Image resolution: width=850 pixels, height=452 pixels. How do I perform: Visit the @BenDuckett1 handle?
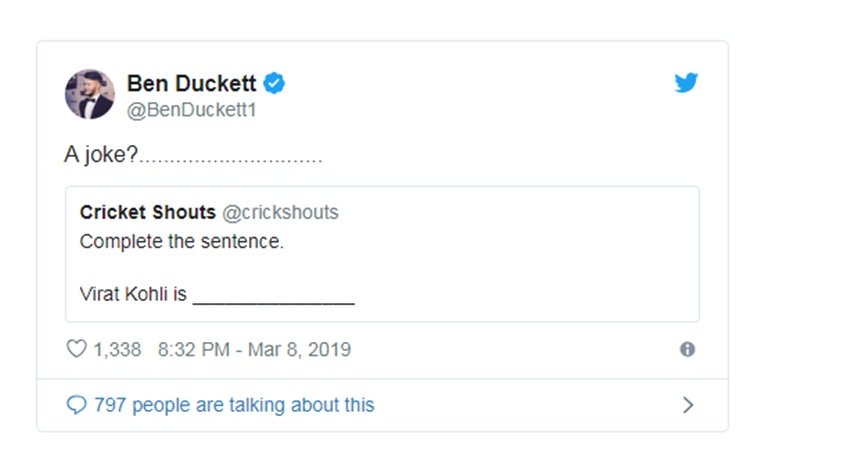click(x=191, y=110)
